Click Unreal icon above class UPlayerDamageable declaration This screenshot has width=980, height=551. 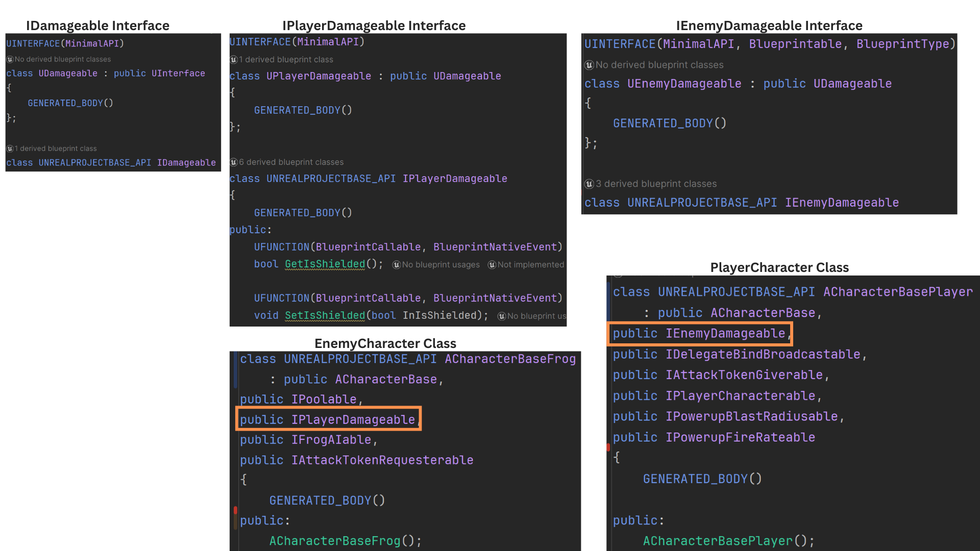point(234,60)
